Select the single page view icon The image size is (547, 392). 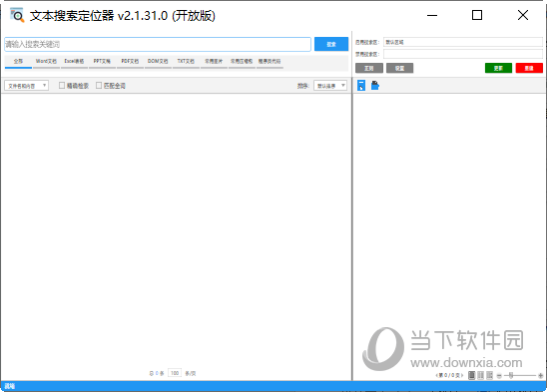(472, 375)
